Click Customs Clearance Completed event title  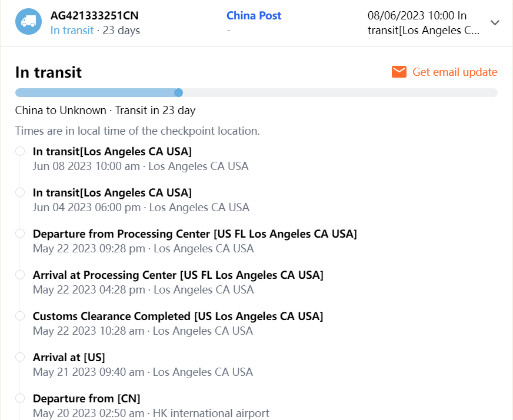click(178, 316)
